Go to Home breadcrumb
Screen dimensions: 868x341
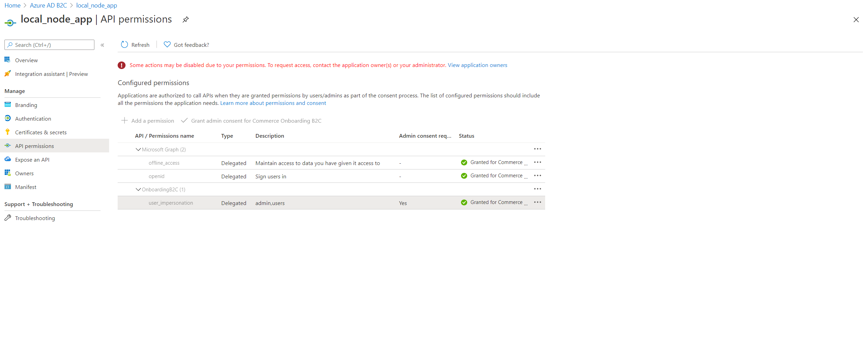[13, 5]
